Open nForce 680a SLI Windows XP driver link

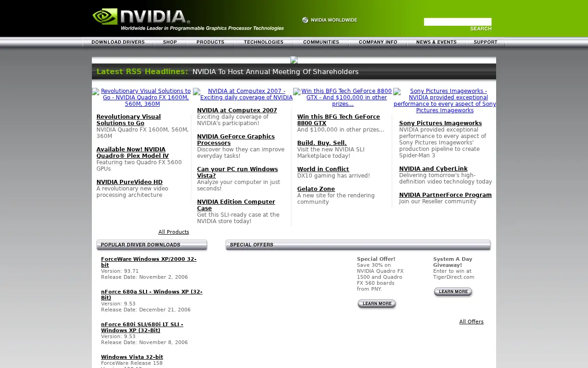tap(152, 295)
